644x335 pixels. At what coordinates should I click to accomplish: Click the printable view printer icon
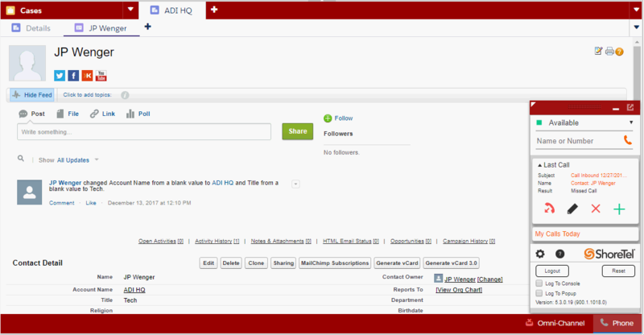609,51
